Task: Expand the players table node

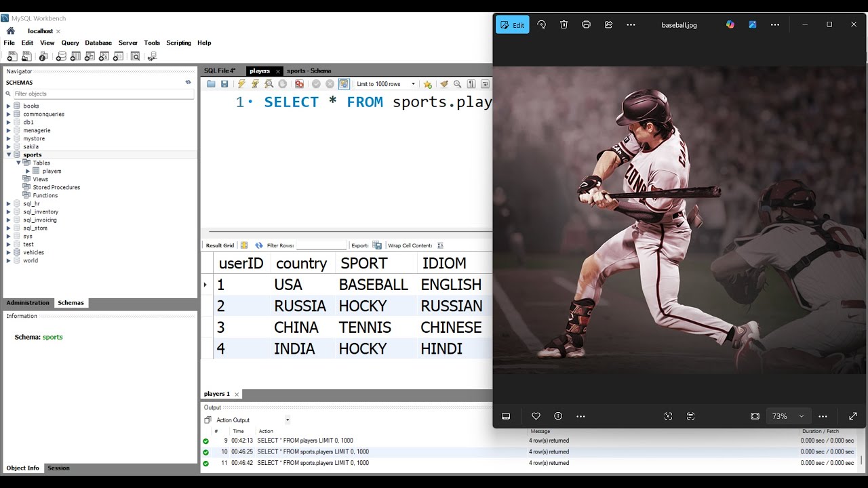Action: pos(28,171)
